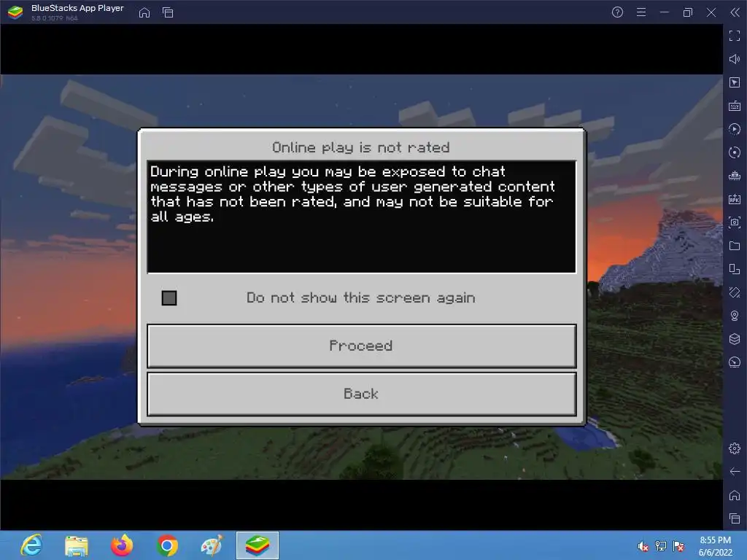Click the Install APK icon
This screenshot has width=747, height=560.
(734, 199)
